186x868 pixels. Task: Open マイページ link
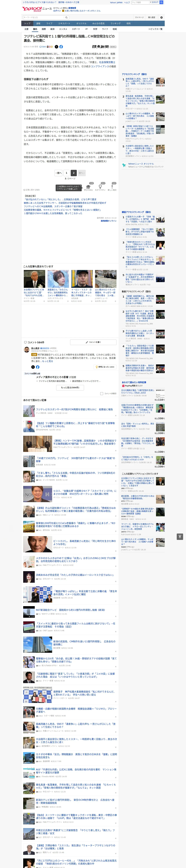tap(139, 18)
